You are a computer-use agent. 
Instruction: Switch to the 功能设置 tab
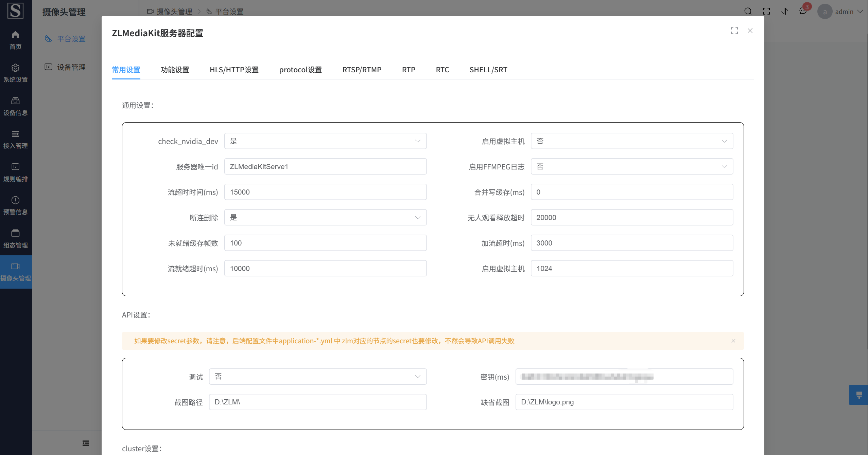(x=175, y=70)
